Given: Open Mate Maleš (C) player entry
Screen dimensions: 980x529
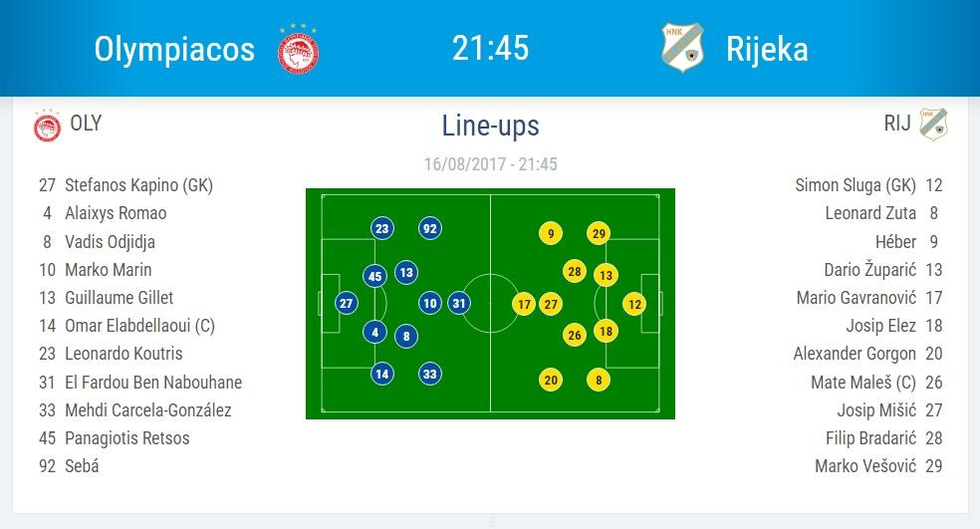Looking at the screenshot, I should pos(863,382).
